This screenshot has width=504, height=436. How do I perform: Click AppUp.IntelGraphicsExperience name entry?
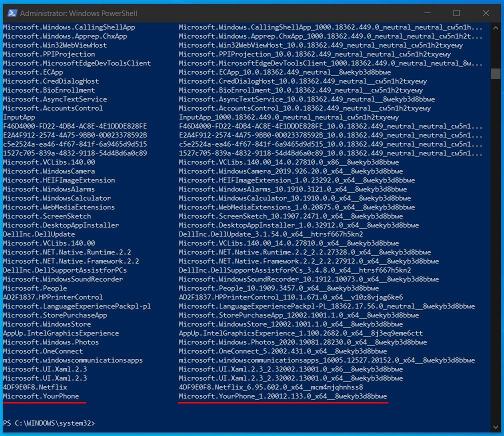click(61, 333)
